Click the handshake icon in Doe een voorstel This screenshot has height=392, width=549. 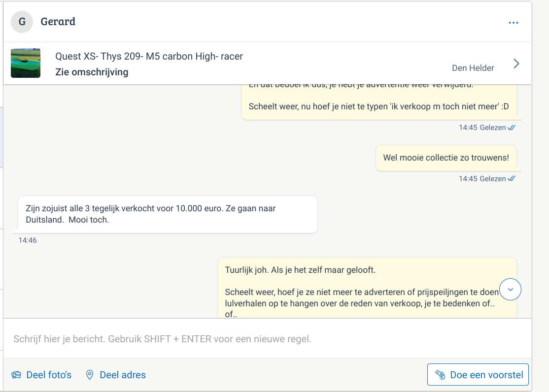(x=440, y=375)
